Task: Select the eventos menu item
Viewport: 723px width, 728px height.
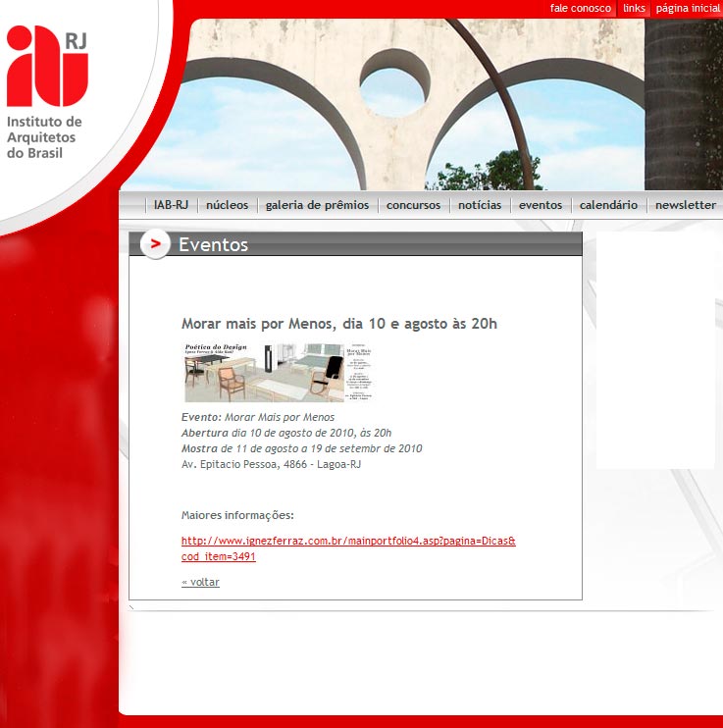Action: coord(541,205)
